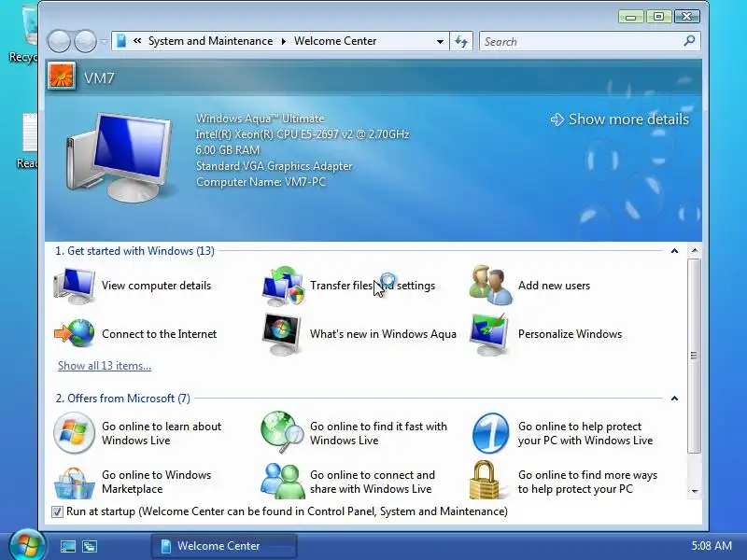Viewport: 747px width, 560px height.
Task: Click the address bar location icon
Action: (x=121, y=41)
